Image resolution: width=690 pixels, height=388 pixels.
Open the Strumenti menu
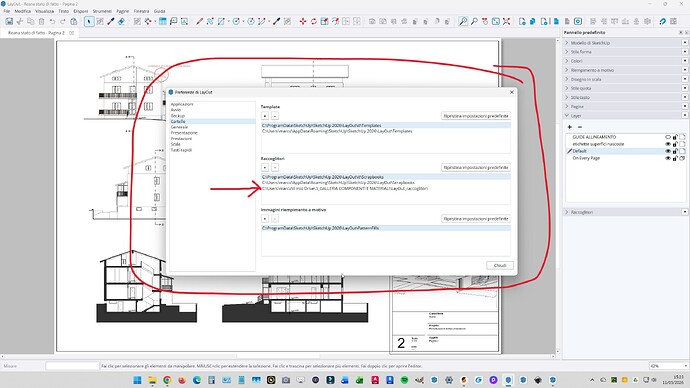pyautogui.click(x=102, y=11)
